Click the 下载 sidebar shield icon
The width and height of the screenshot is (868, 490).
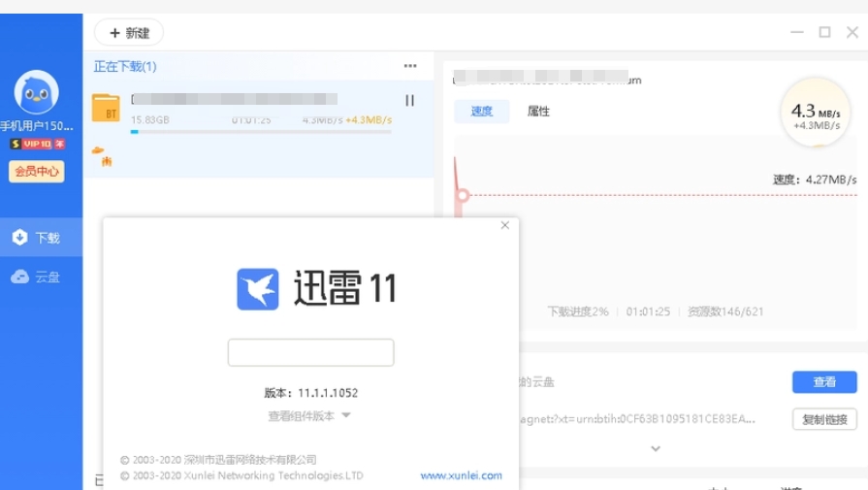[x=20, y=237]
